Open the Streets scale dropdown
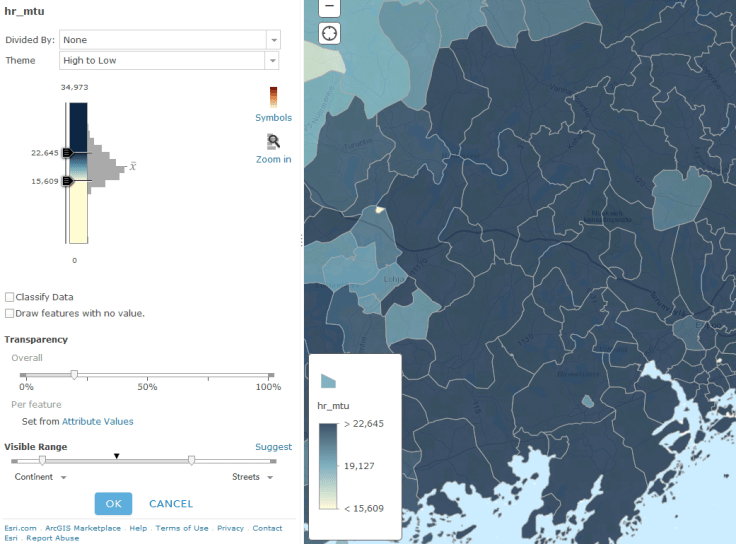 click(x=268, y=478)
